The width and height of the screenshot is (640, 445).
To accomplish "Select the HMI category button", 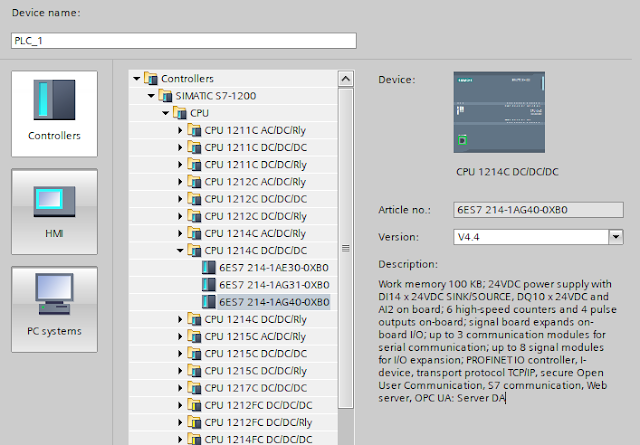I will pyautogui.click(x=54, y=211).
